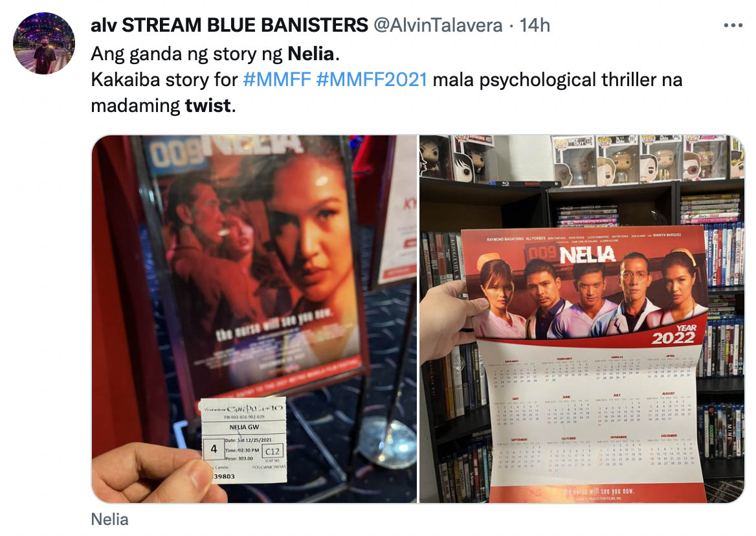Screen dimensions: 756x536
Task: Click the Nelia caption below the photos
Action: click(109, 520)
